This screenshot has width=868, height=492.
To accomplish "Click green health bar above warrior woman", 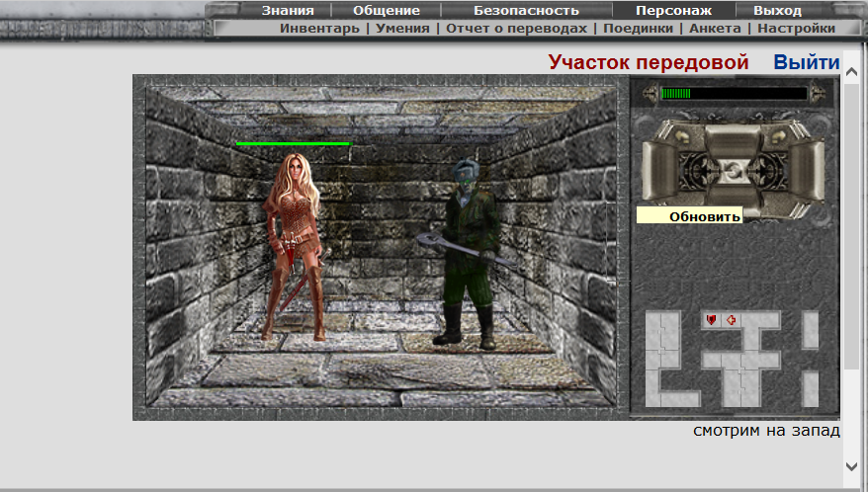I will (294, 144).
